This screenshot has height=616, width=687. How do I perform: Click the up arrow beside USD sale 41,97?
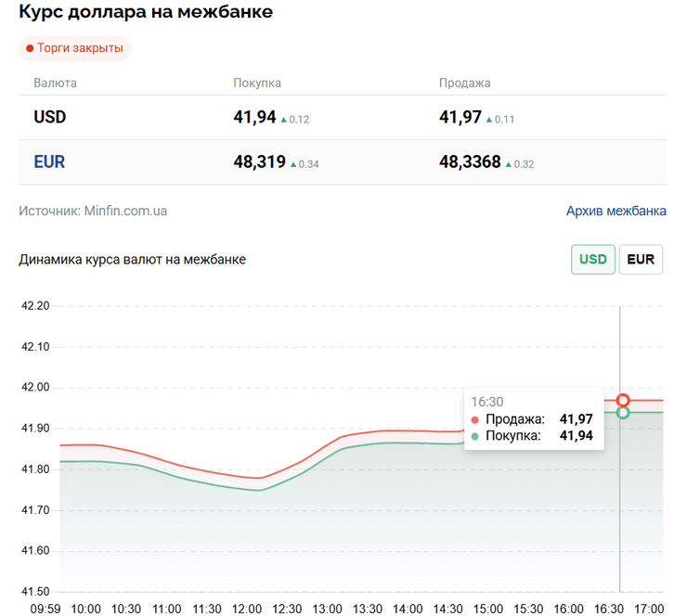coord(488,120)
